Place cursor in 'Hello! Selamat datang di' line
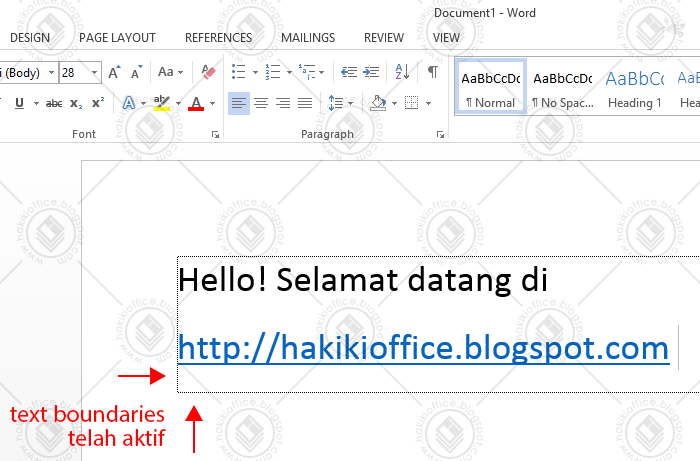700x461 pixels. click(362, 280)
